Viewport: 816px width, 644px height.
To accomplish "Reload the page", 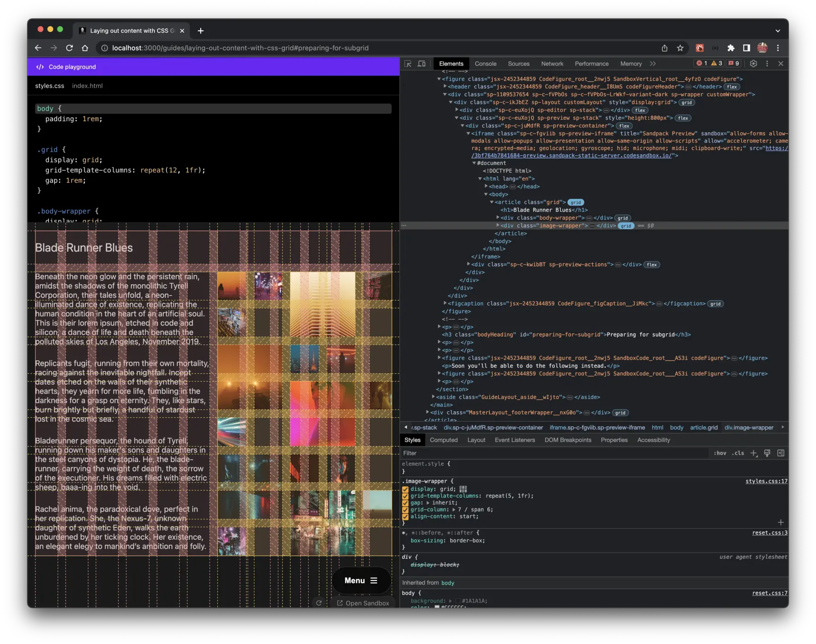I will 69,48.
